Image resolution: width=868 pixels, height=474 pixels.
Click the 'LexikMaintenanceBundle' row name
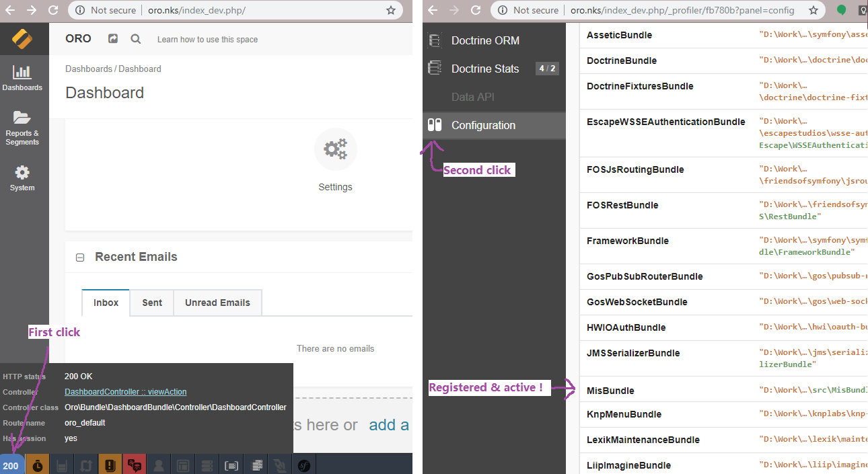tap(643, 440)
